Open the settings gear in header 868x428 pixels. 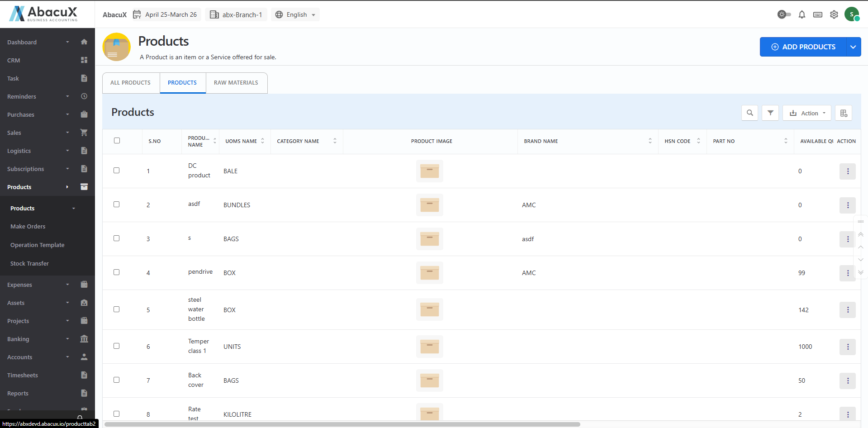(x=834, y=14)
